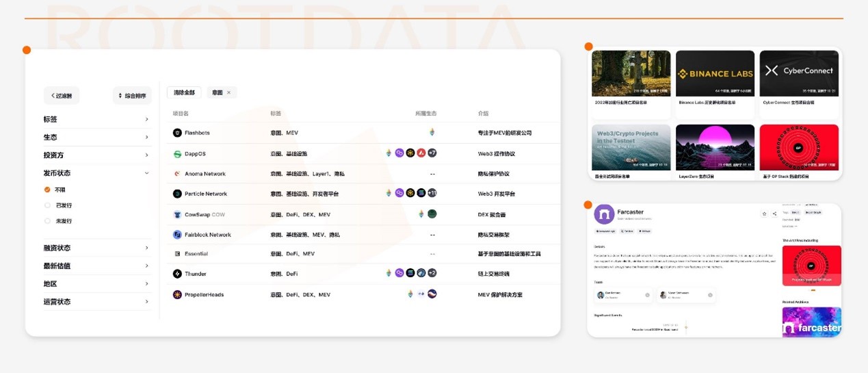Click the red Avalanche icon in DappOS row
Screen dimensions: 868x373
(421, 153)
